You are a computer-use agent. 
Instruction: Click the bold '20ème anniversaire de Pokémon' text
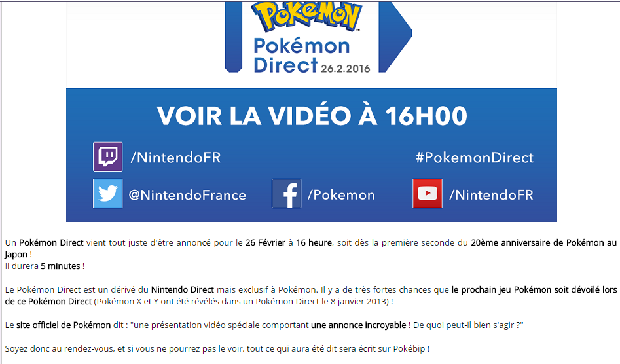538,243
